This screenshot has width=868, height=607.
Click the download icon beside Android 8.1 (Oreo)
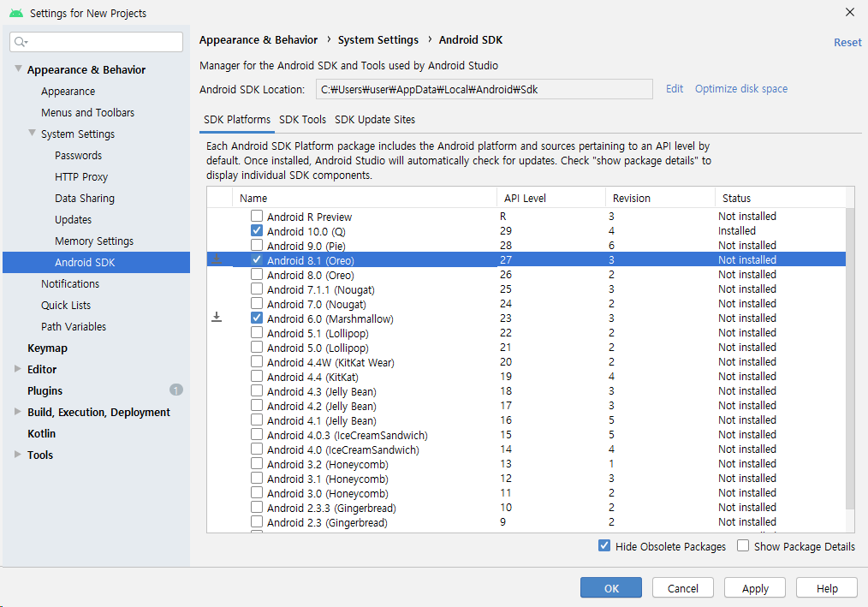(217, 259)
